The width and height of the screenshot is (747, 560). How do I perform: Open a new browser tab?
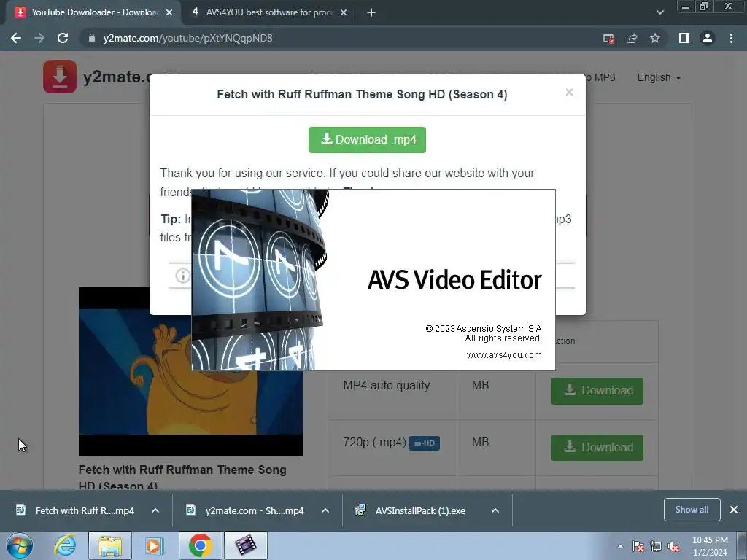[x=371, y=13]
